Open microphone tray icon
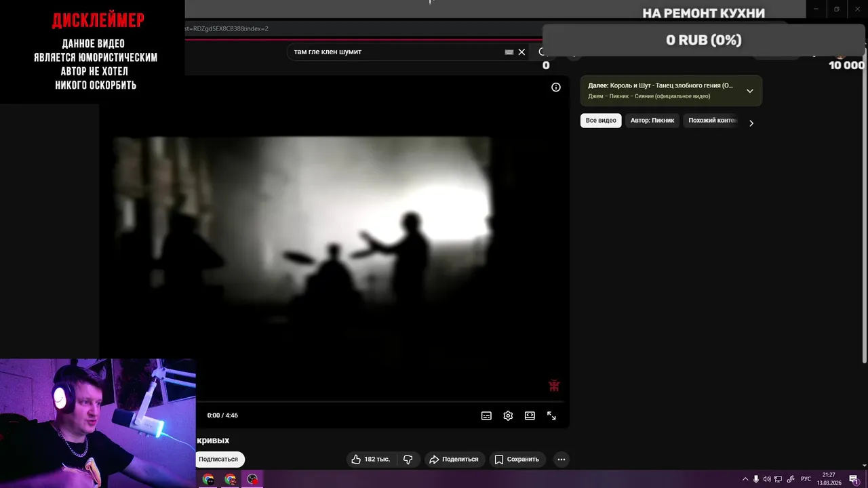The height and width of the screenshot is (488, 868). click(756, 479)
